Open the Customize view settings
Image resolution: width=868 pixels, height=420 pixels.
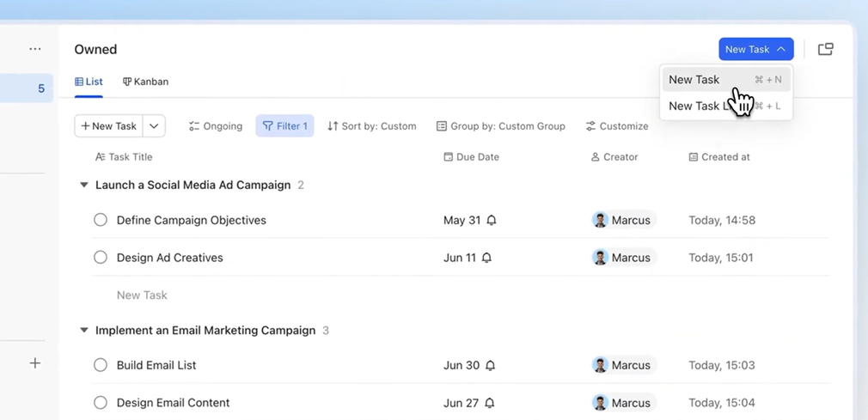coord(616,126)
